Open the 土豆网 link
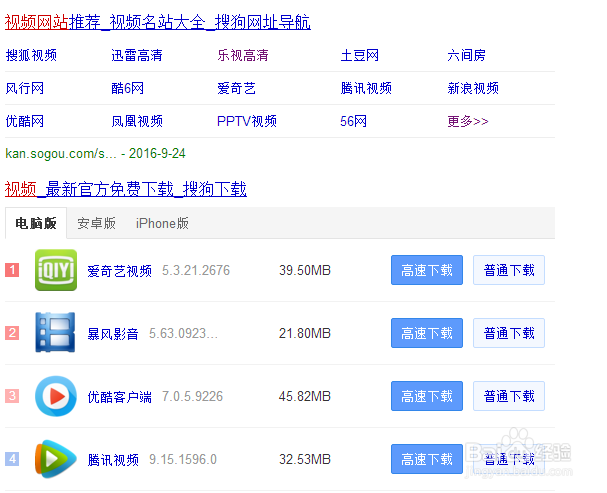The image size is (607, 493). point(360,55)
